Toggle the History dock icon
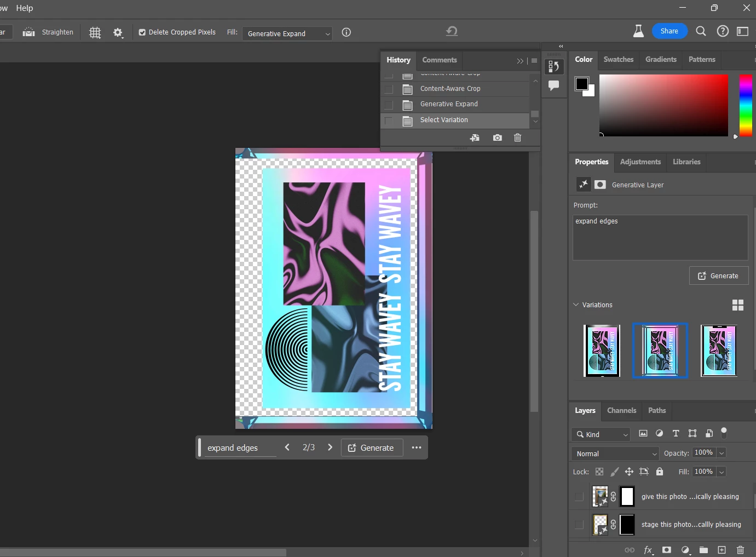Image resolution: width=756 pixels, height=557 pixels. tap(553, 67)
